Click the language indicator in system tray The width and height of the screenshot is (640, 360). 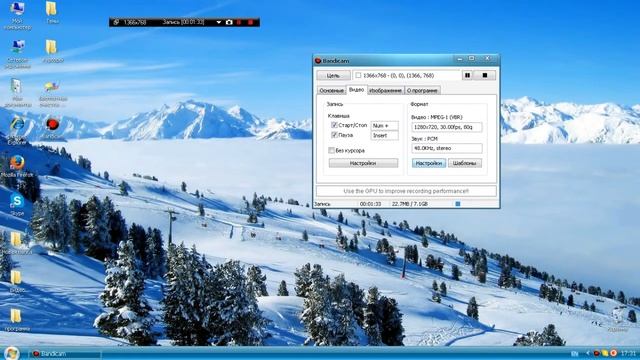click(575, 353)
